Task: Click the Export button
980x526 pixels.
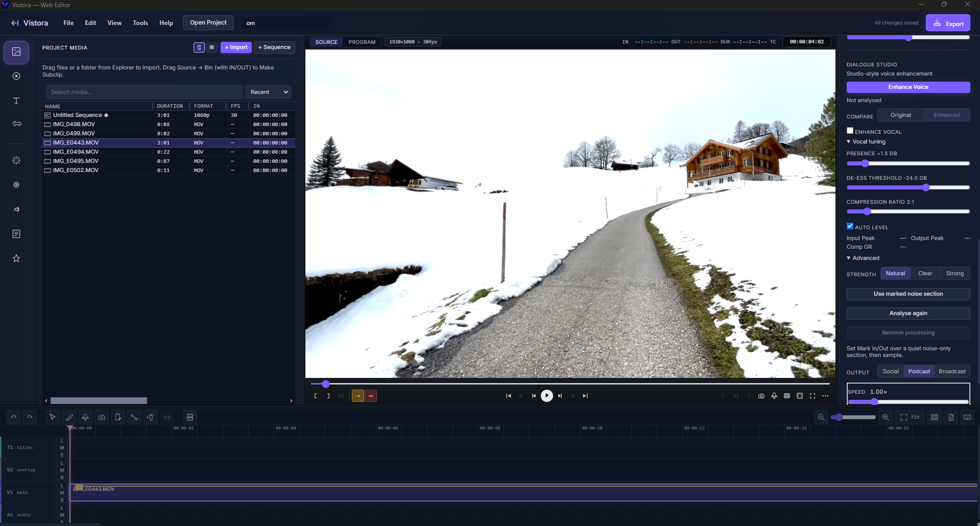Action: pyautogui.click(x=948, y=23)
